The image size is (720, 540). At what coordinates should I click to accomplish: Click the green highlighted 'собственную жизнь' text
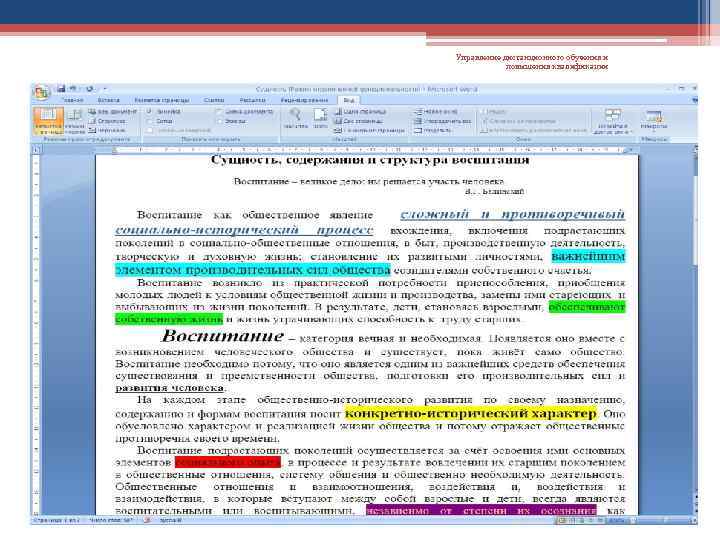tap(169, 318)
